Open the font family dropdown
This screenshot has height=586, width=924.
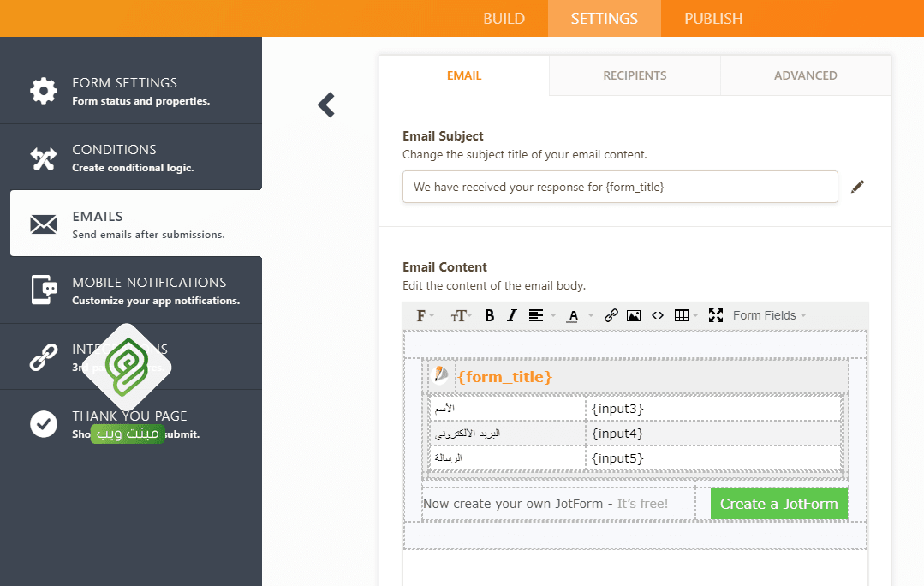[425, 315]
